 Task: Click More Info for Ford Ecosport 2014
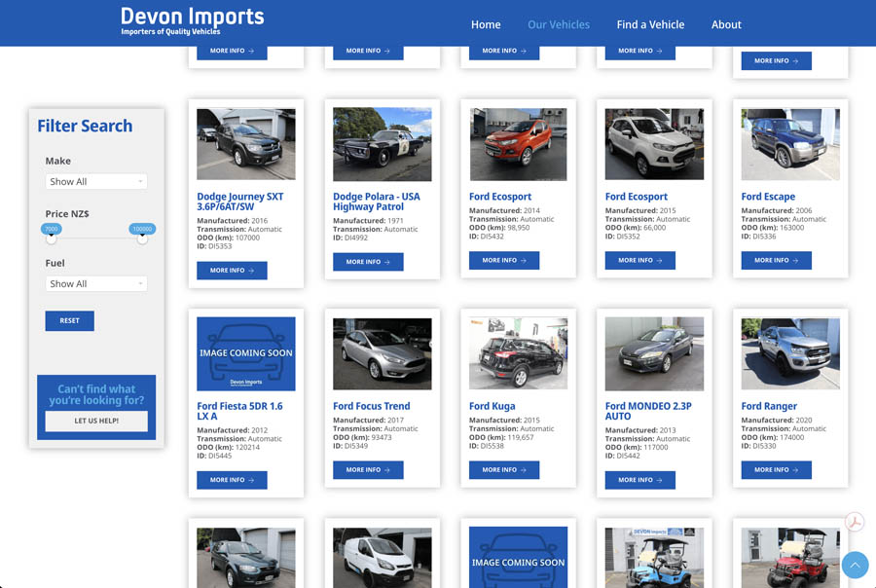[504, 261]
